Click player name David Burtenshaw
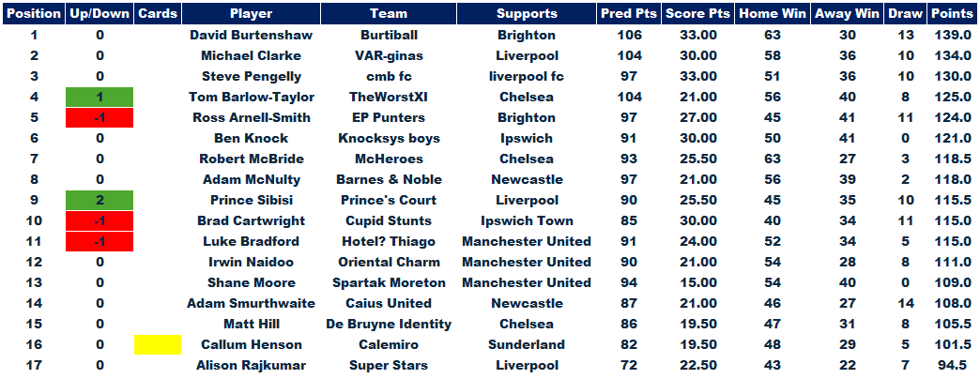Viewport: 980px width, 379px height. click(x=252, y=35)
